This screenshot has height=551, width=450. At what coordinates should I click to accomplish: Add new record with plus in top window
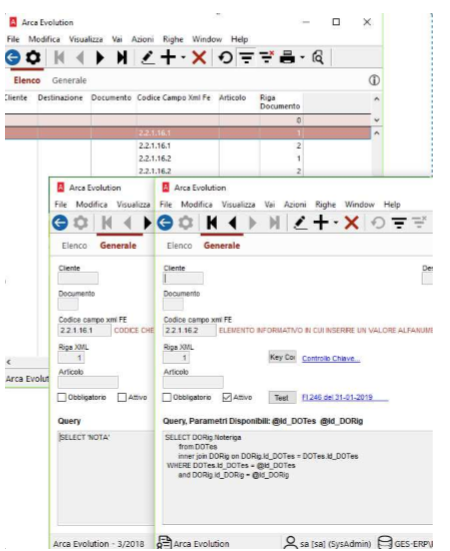pos(168,57)
